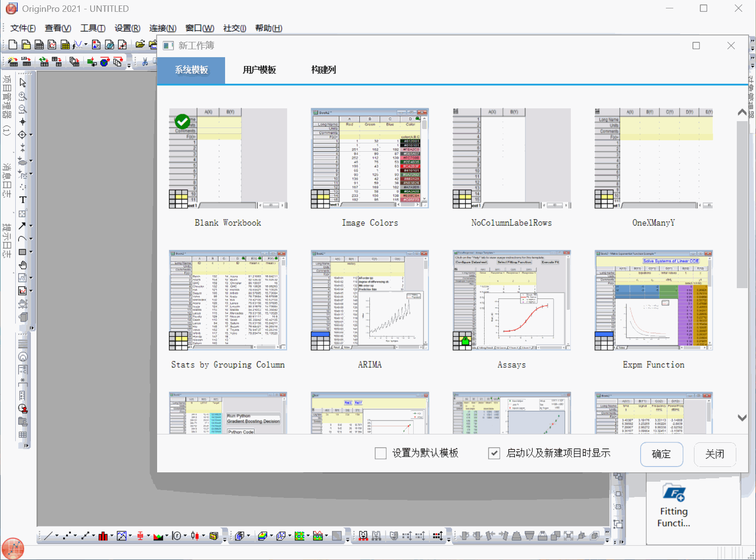Click the New Function plot icon
The width and height of the screenshot is (756, 560).
tap(77, 45)
